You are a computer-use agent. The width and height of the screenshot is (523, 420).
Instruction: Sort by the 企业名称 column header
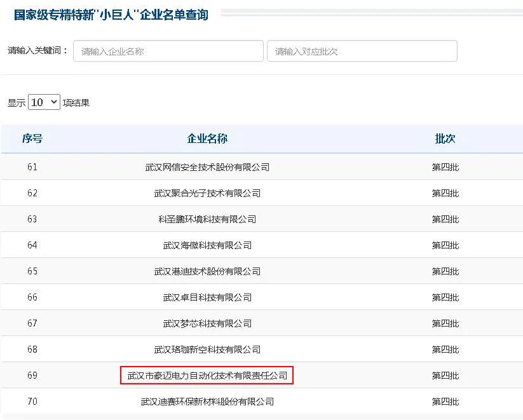[x=207, y=139]
